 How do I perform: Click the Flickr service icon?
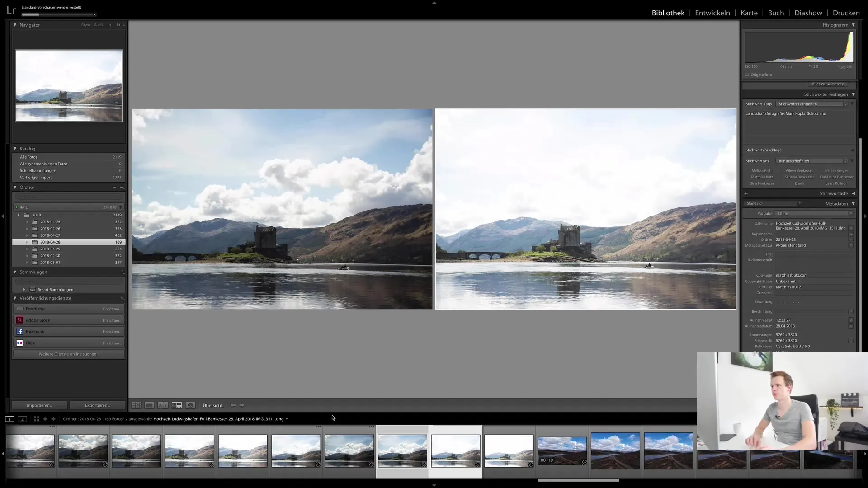pos(19,343)
